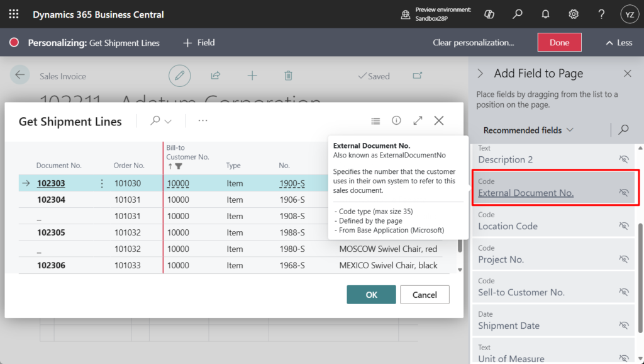Open the settings gear menu
This screenshot has height=364, width=644.
(x=574, y=14)
